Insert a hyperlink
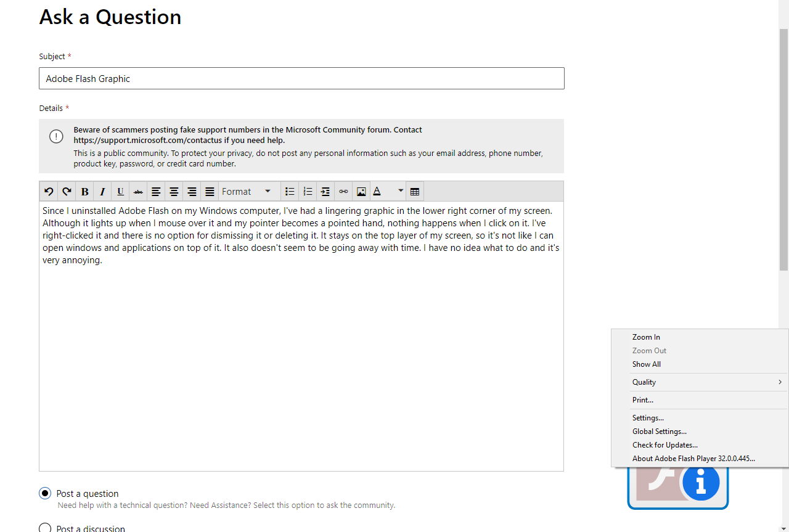This screenshot has height=532, width=789. pyautogui.click(x=343, y=192)
